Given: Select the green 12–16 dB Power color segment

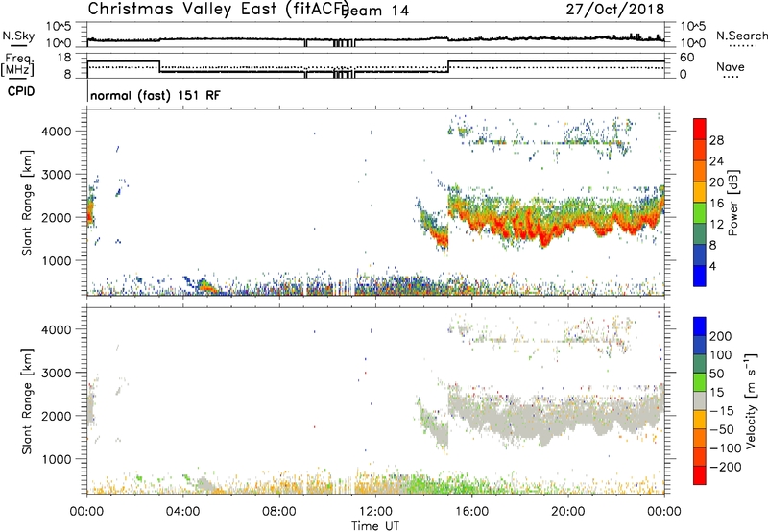Looking at the screenshot, I should point(700,213).
